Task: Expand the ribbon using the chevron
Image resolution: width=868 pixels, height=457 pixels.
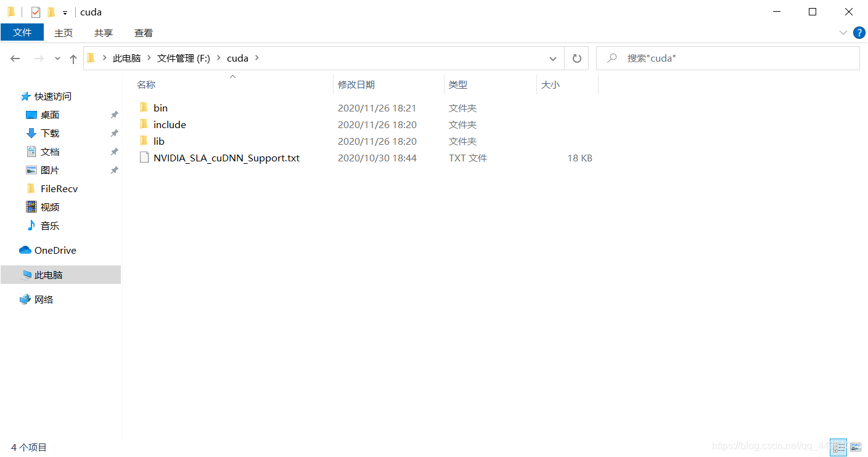Action: tap(843, 33)
